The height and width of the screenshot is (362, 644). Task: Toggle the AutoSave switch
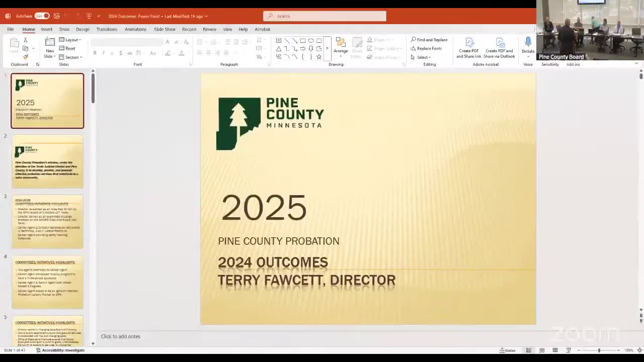(42, 16)
